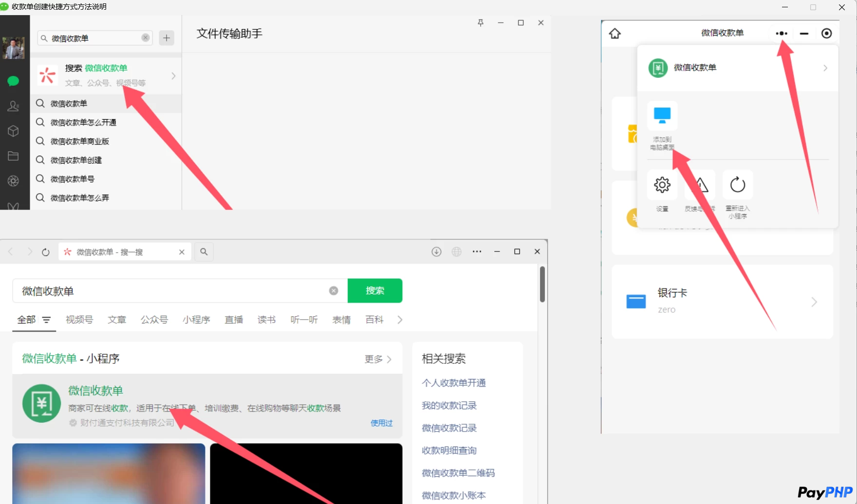
Task: Click 反馈与投诉 warning triangle icon
Action: coord(700,185)
